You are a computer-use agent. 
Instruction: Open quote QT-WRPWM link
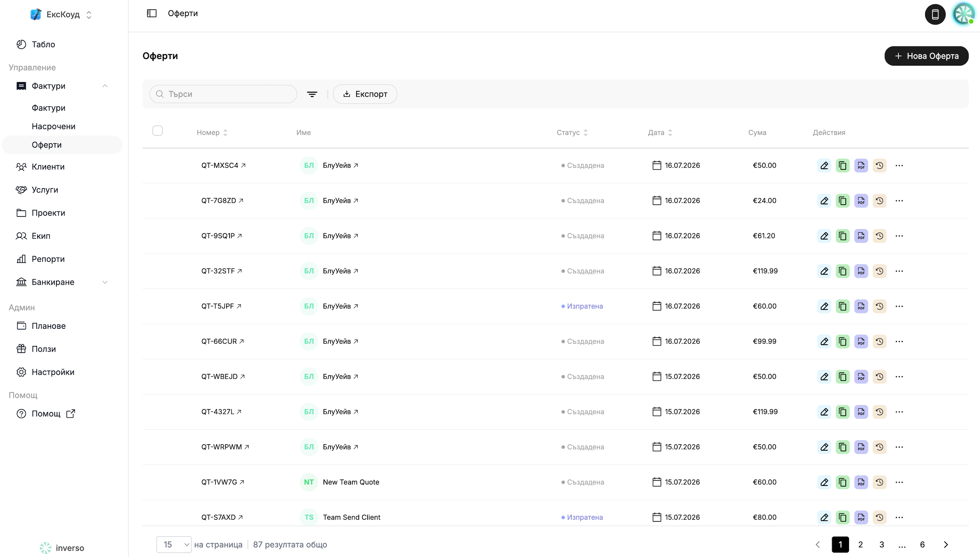point(225,447)
